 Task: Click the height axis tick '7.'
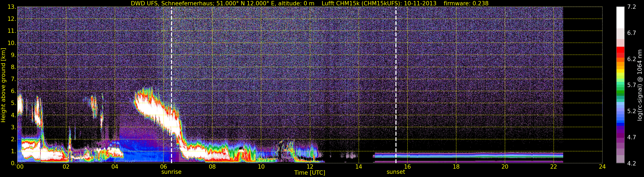(13, 79)
